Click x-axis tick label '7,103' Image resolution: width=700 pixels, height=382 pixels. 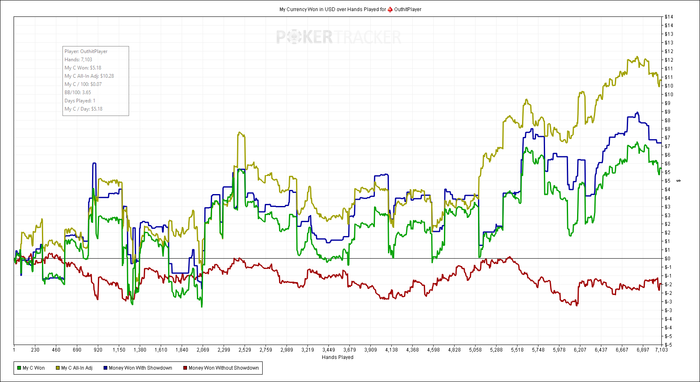[662, 351]
